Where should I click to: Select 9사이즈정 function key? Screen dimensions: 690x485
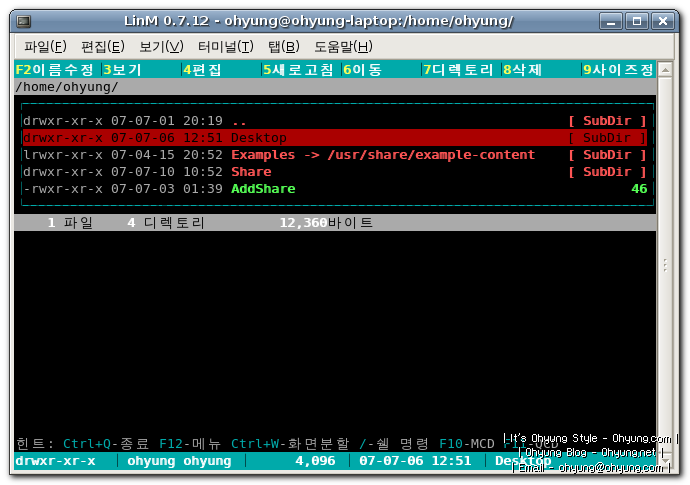pos(618,70)
